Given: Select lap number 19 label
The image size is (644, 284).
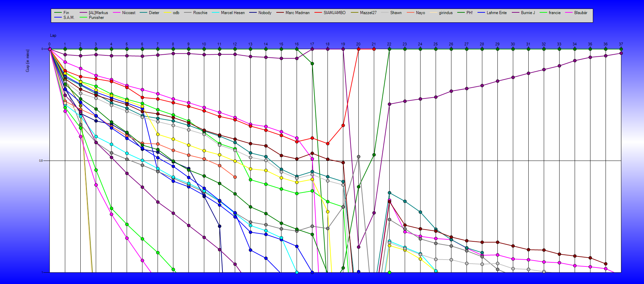Looking at the screenshot, I should [x=343, y=44].
